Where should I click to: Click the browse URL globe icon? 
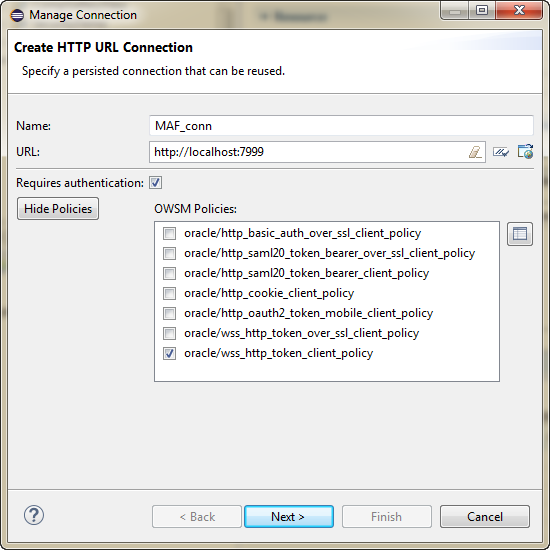525,152
